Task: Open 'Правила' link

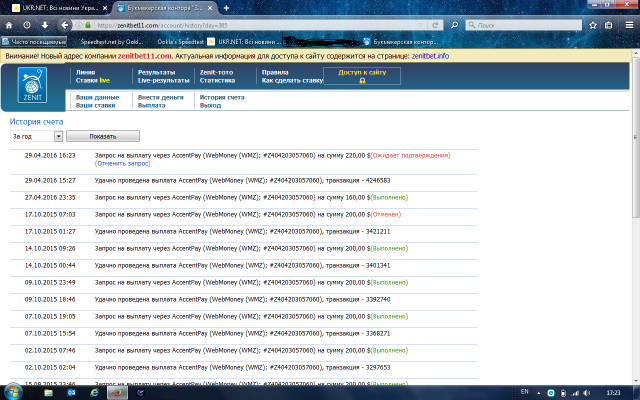Action: pos(275,72)
